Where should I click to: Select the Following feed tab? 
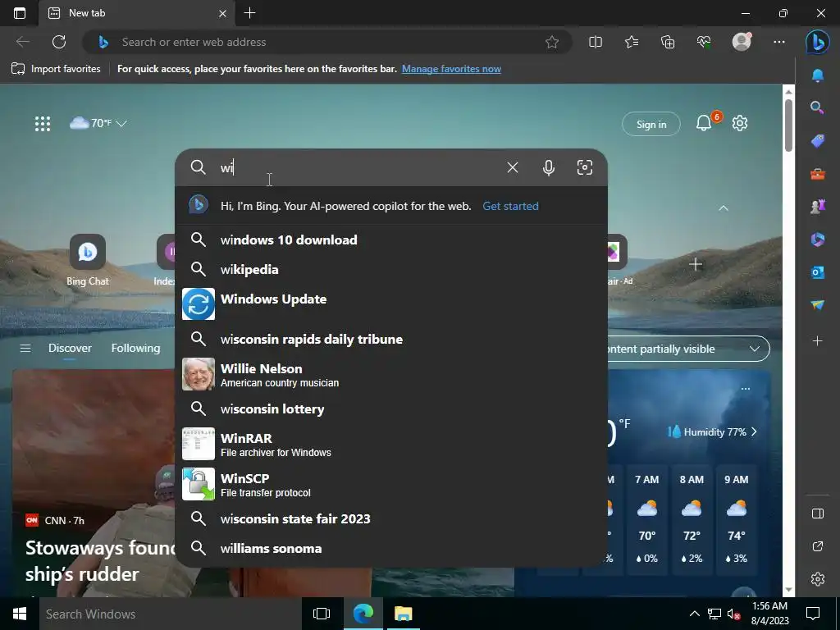pyautogui.click(x=135, y=348)
